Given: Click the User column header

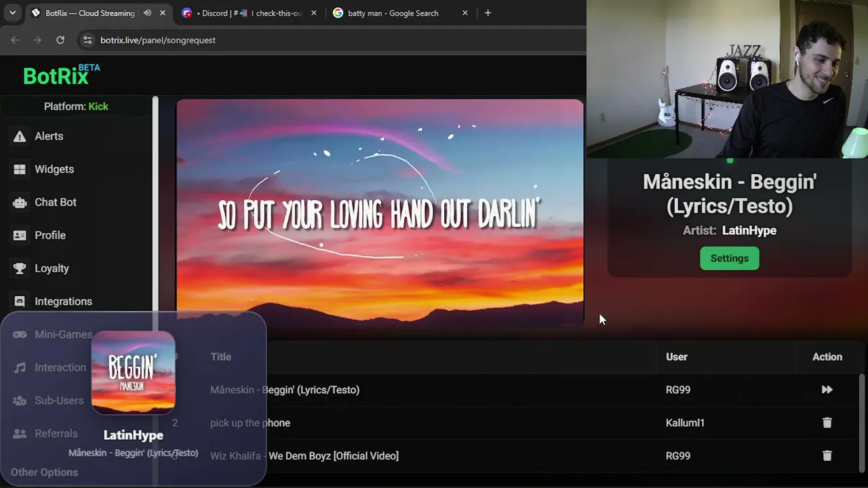Looking at the screenshot, I should click(x=677, y=357).
